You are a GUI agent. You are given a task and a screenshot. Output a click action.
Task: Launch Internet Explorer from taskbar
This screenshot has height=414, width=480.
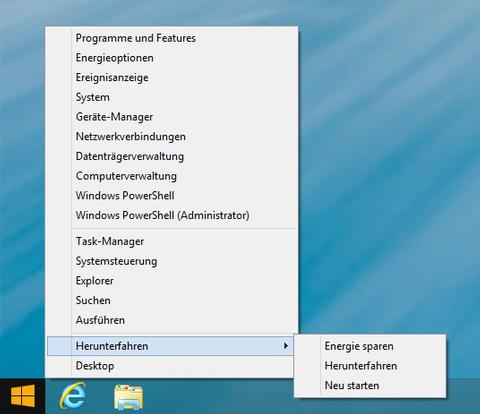(73, 396)
